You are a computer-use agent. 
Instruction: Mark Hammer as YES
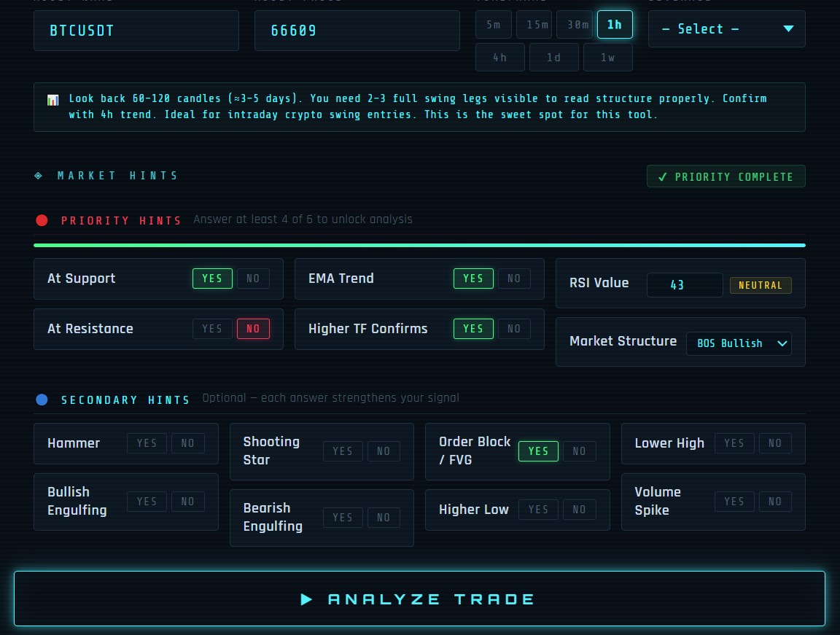point(147,443)
